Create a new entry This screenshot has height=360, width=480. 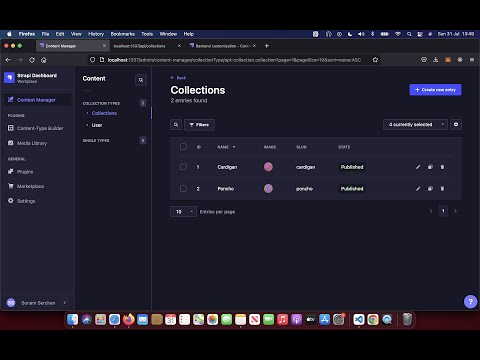point(435,90)
